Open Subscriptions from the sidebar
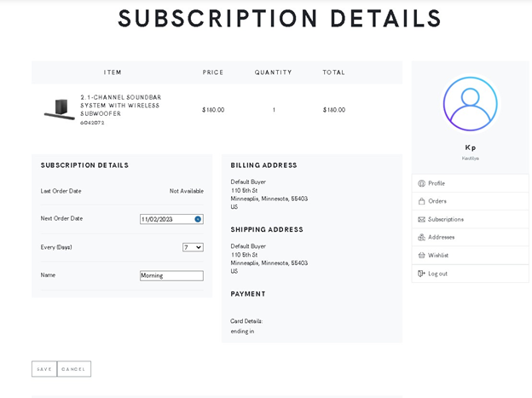The width and height of the screenshot is (532, 398). pos(471,219)
